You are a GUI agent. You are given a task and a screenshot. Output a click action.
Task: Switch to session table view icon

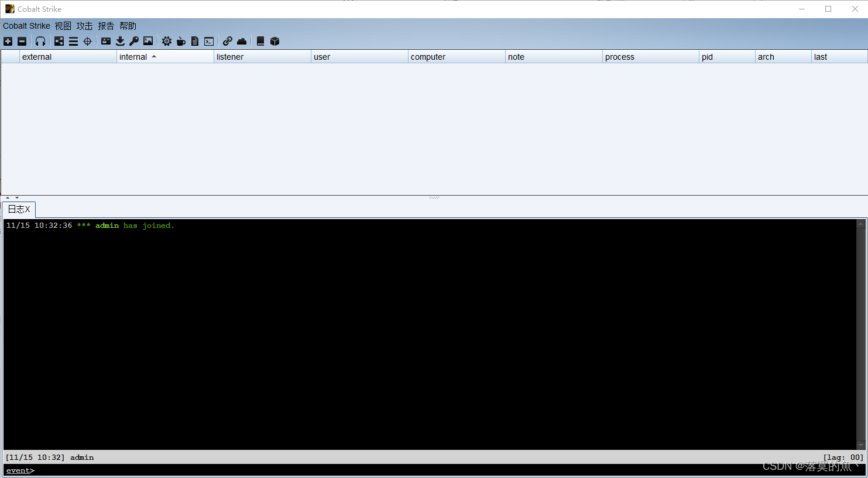point(73,41)
